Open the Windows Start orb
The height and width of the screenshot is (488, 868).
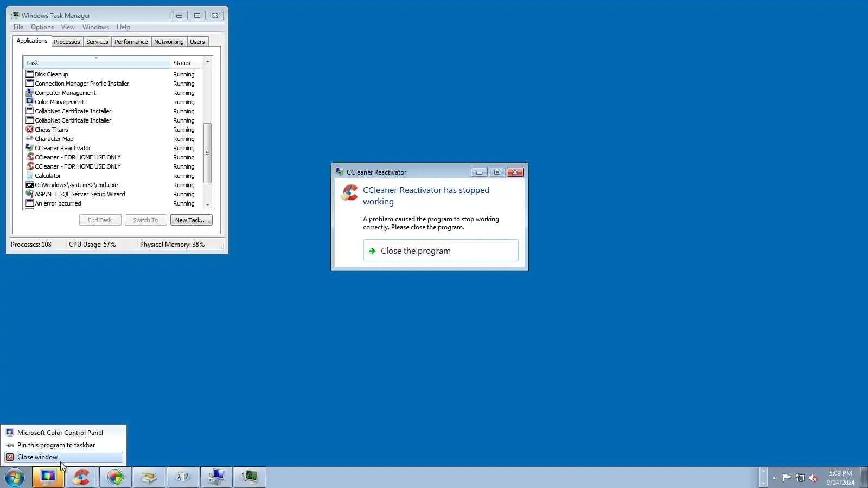15,478
